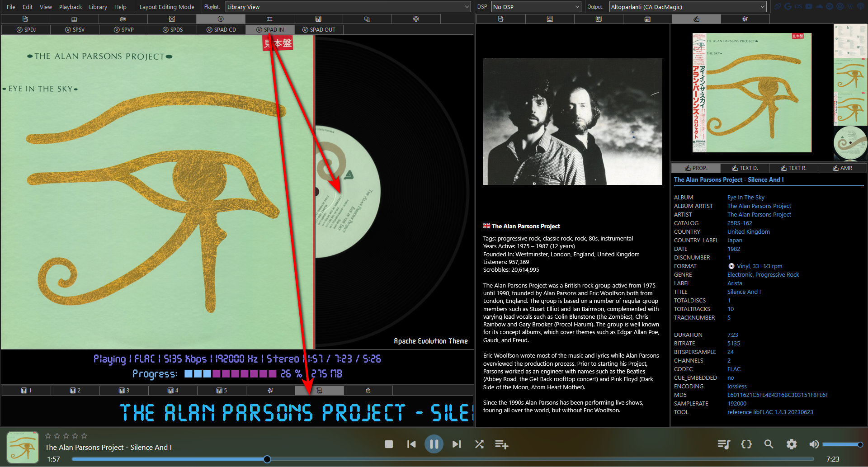The image size is (868, 467).
Task: Select the SPDS tab
Action: click(172, 29)
